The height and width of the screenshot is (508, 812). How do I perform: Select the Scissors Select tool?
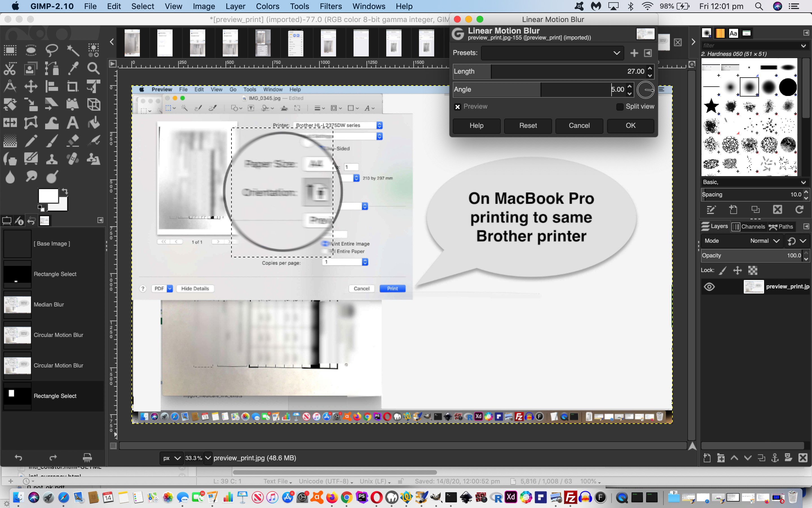pos(10,69)
